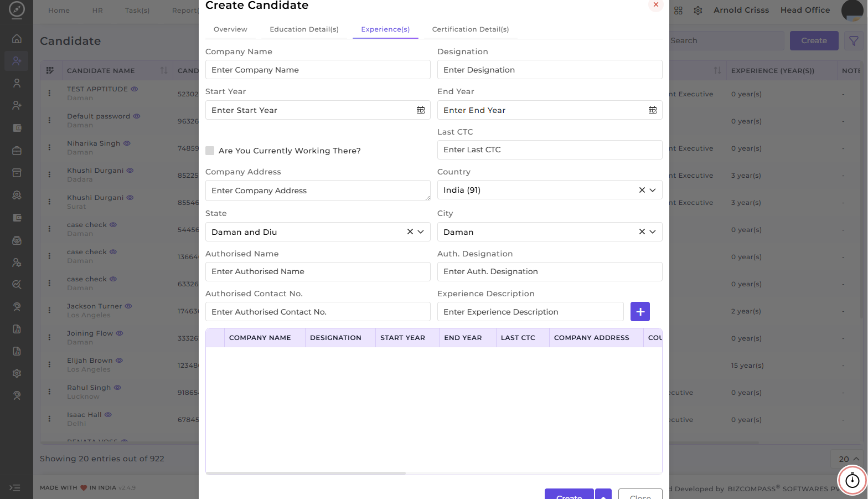View Elijah Brown candidate eye icon
Image resolution: width=868 pixels, height=499 pixels.
tap(119, 360)
